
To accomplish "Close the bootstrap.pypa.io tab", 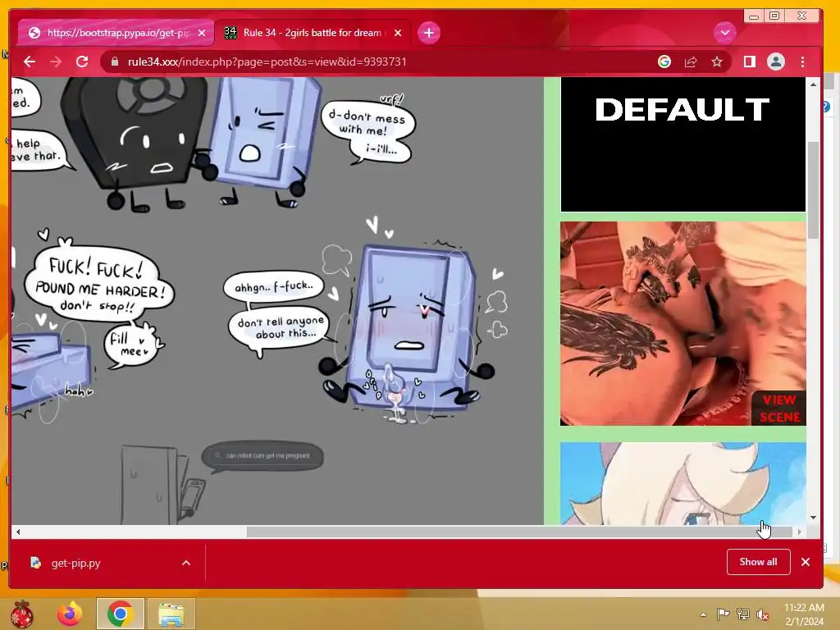I will [x=202, y=33].
